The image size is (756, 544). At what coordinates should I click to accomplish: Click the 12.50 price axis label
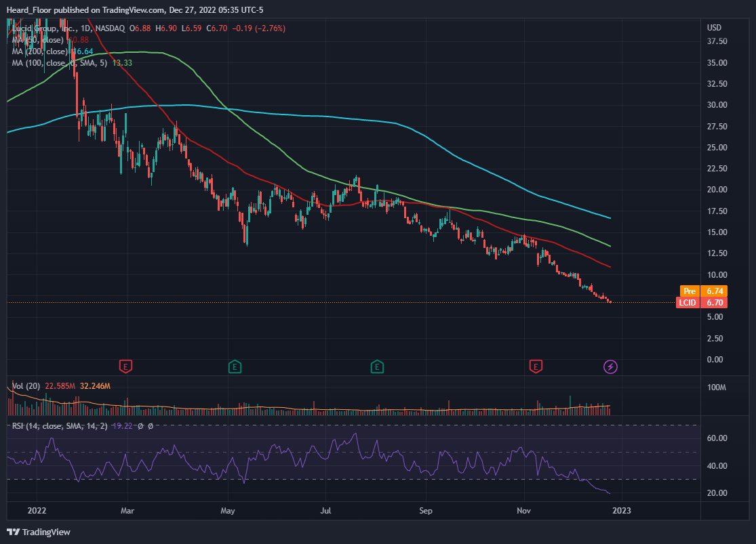[717, 253]
